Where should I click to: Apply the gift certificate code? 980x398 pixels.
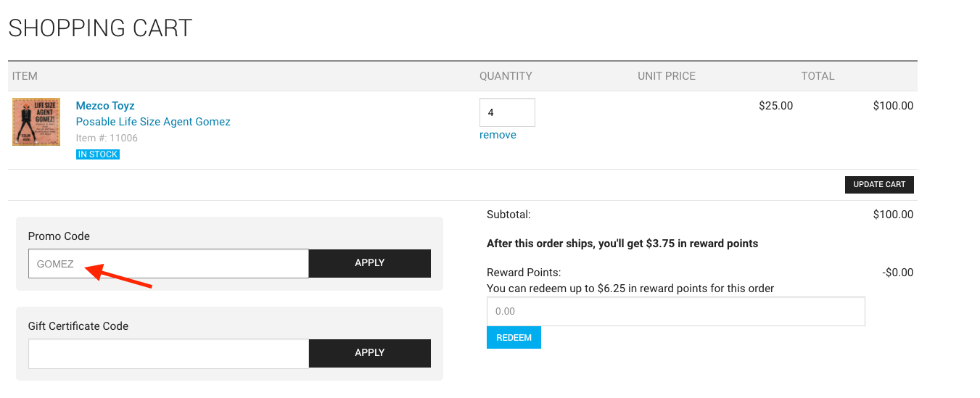[x=370, y=353]
